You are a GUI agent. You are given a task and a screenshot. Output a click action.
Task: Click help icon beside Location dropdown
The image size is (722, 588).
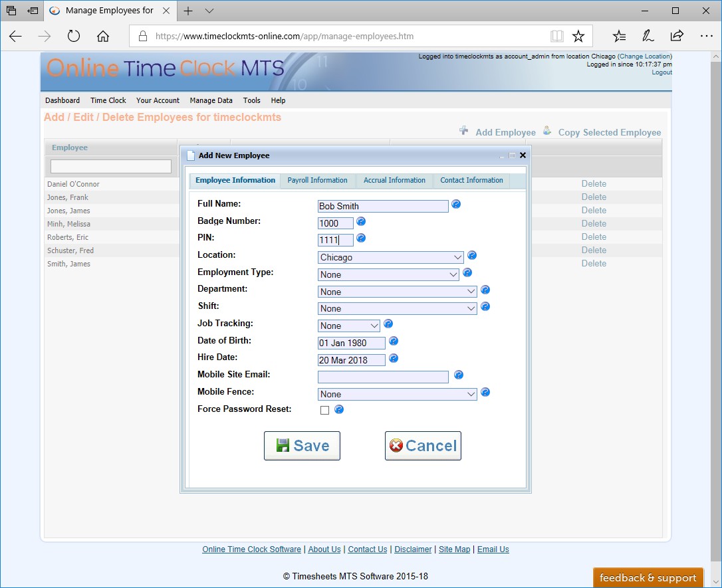point(472,255)
